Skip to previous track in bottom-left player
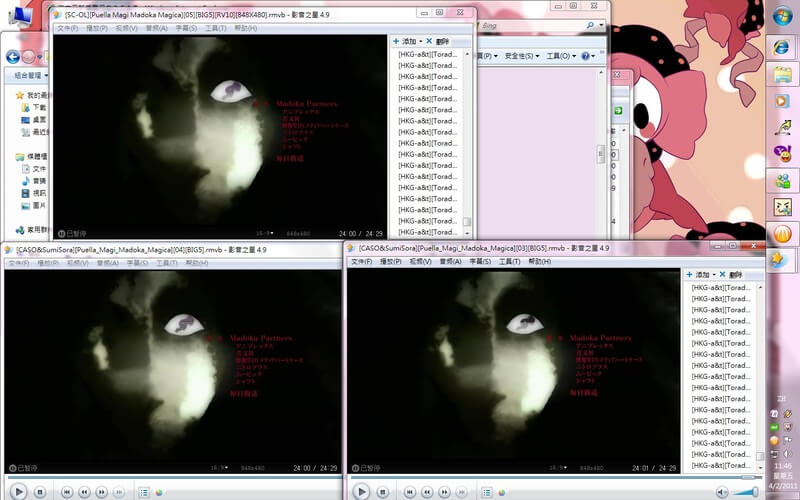 [66, 492]
